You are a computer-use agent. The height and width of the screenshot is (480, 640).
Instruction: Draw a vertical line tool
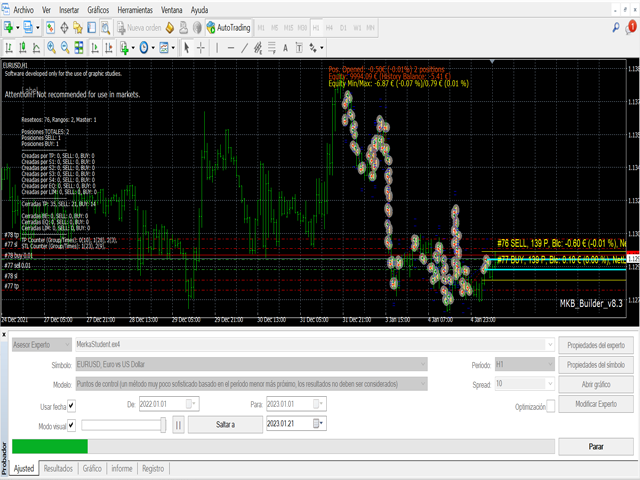(x=217, y=48)
